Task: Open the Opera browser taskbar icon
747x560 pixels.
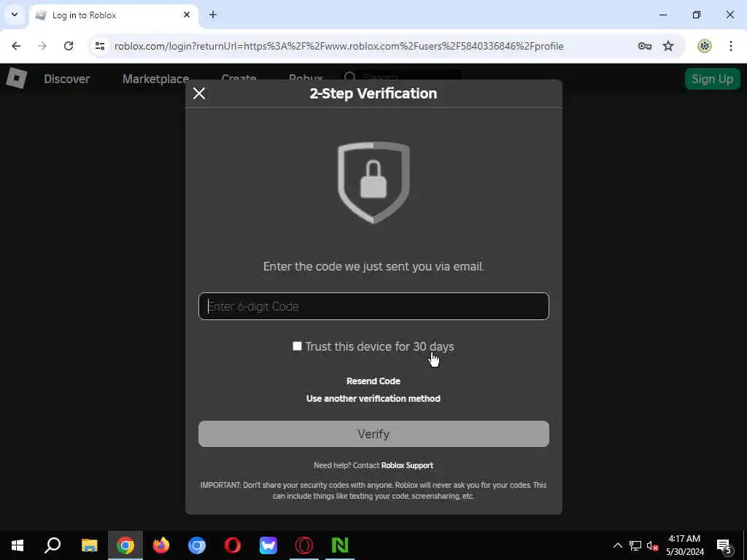Action: click(x=233, y=545)
